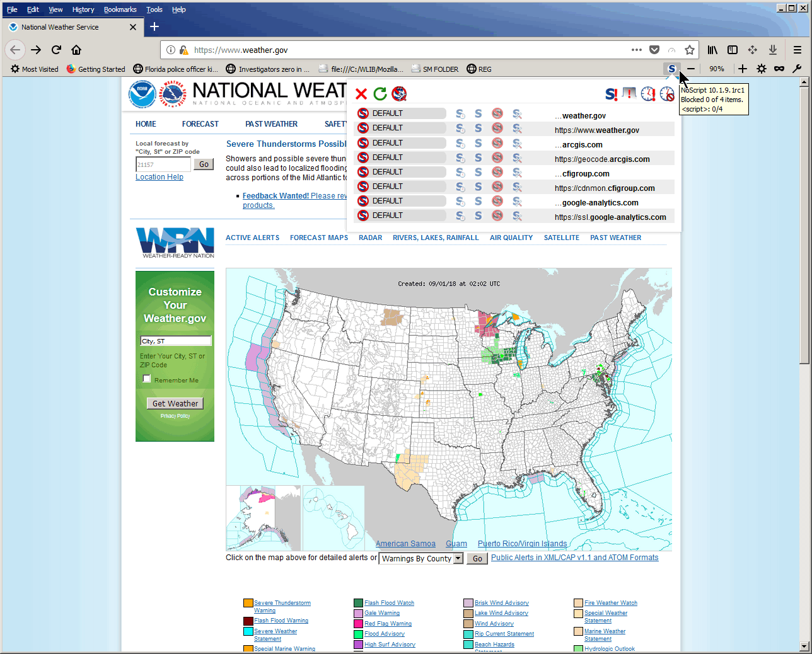Screen dimensions: 812x654
Task: Open the Firefox hamburger menu
Action: pos(797,50)
